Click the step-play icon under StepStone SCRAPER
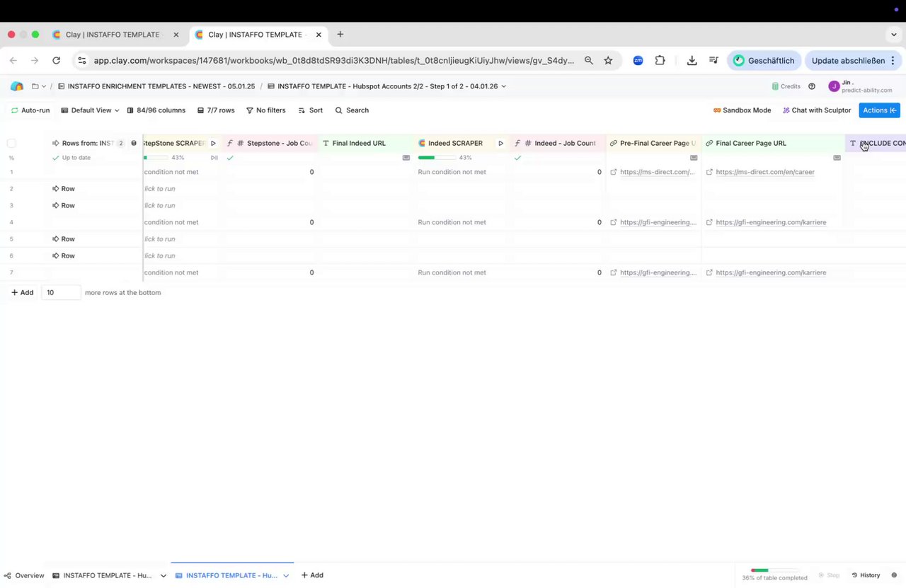The width and height of the screenshot is (906, 588). pyautogui.click(x=214, y=158)
